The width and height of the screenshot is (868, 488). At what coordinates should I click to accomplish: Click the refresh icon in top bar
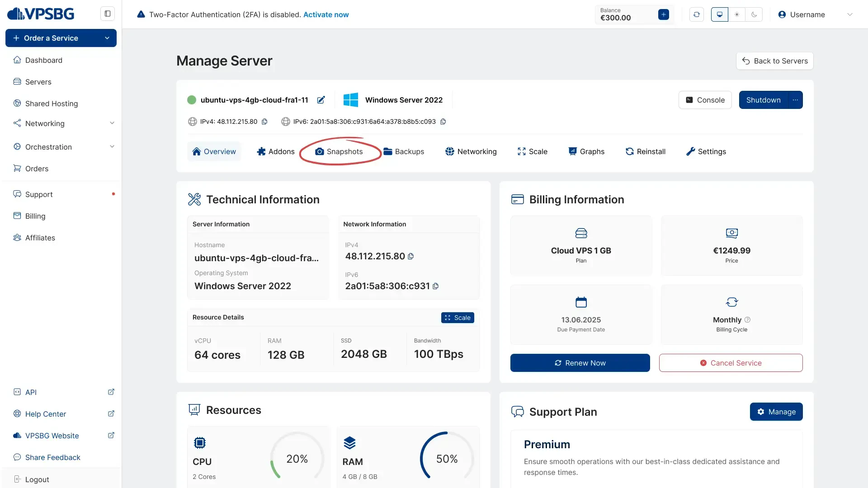(696, 14)
